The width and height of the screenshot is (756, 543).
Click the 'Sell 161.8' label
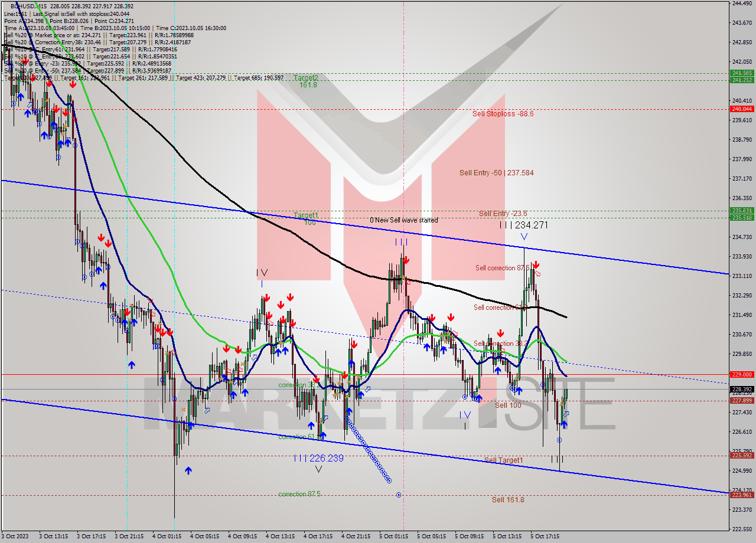click(x=508, y=499)
